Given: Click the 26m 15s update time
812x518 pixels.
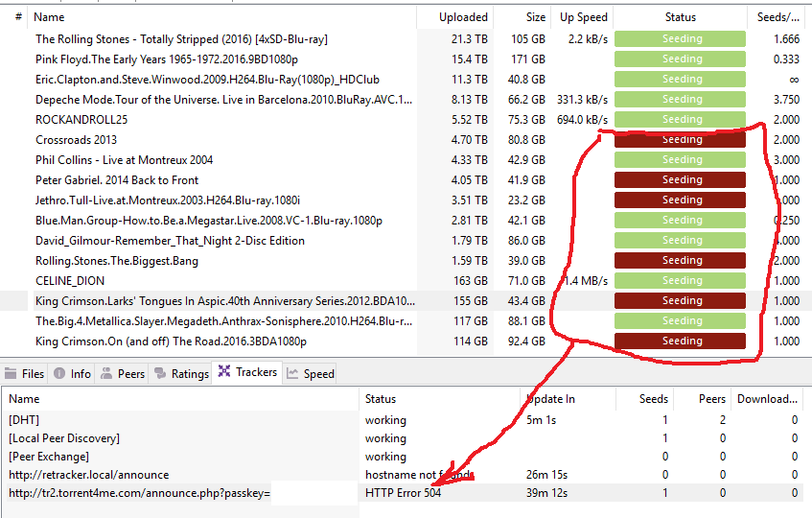Looking at the screenshot, I should [x=546, y=475].
